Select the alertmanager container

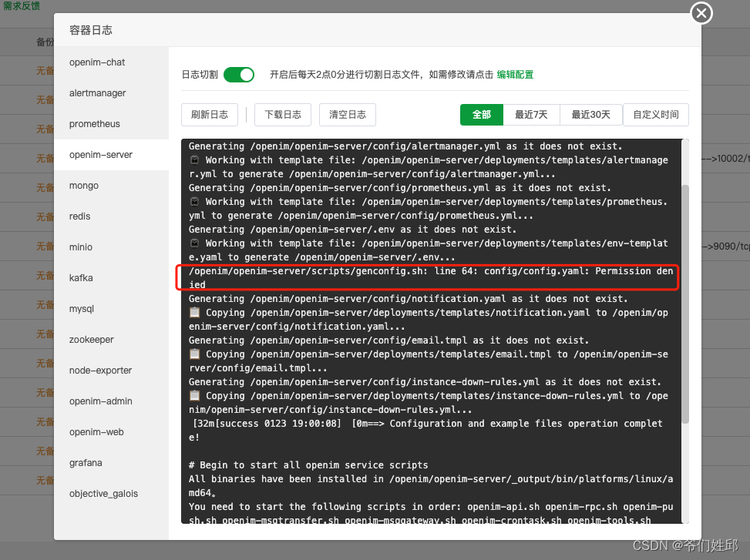[x=112, y=93]
